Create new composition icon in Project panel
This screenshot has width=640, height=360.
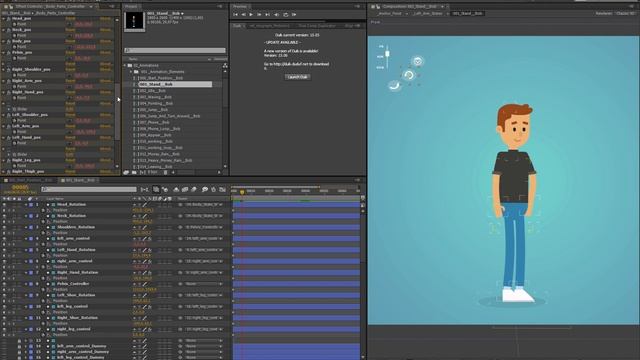click(x=142, y=172)
